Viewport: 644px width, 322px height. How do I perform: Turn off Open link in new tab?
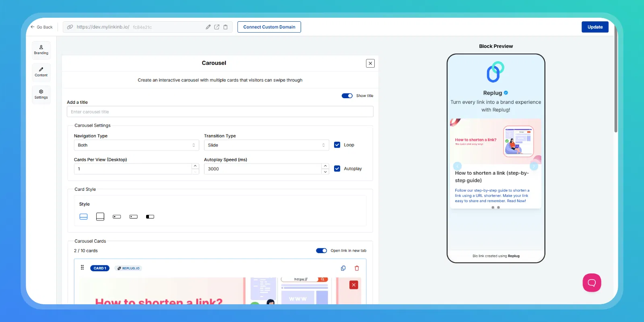coord(321,251)
